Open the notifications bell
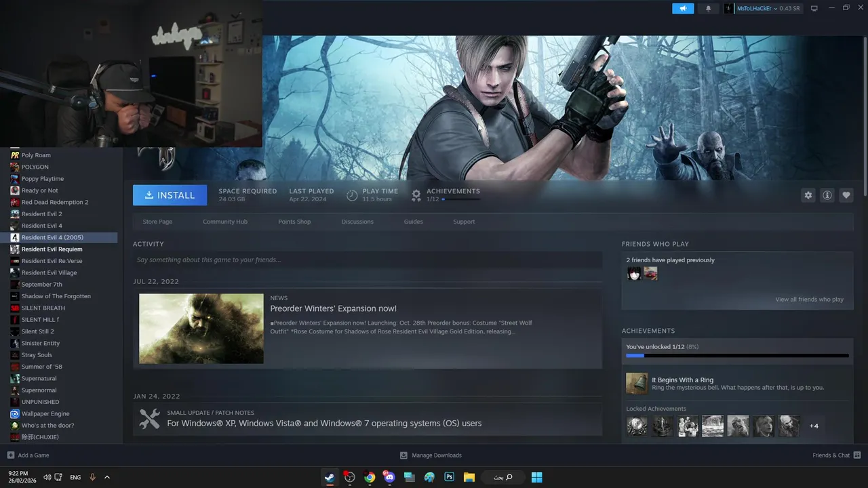The height and width of the screenshot is (488, 868). point(709,8)
